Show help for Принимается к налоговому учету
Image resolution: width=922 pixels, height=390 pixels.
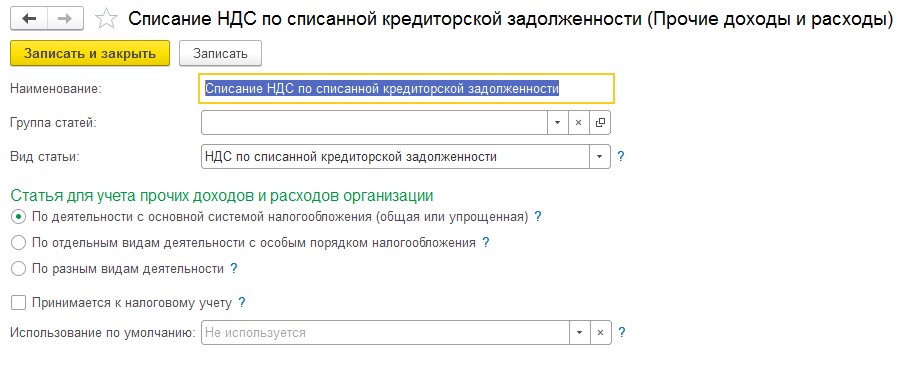click(241, 303)
